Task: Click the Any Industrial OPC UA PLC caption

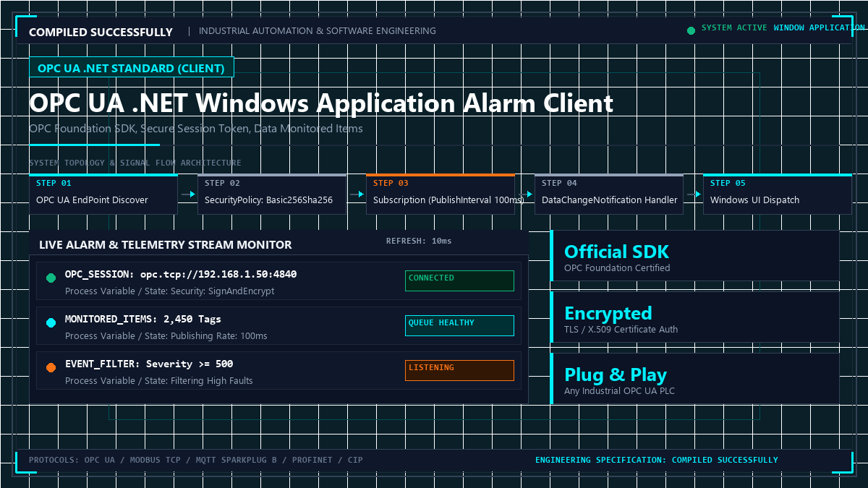Action: [620, 391]
